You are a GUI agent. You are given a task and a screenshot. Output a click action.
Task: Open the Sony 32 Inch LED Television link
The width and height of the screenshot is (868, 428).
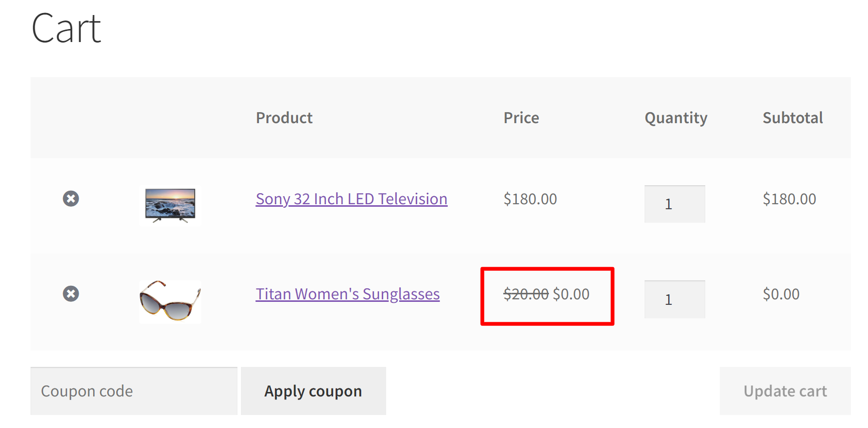click(351, 199)
